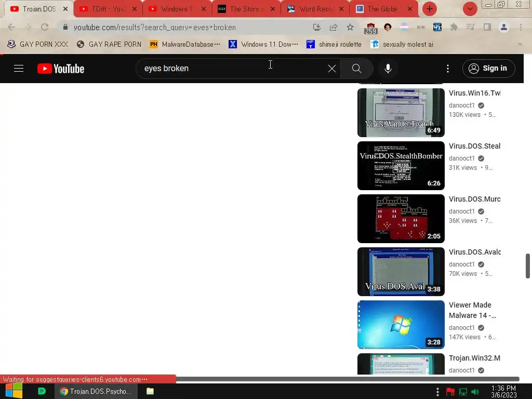The height and width of the screenshot is (399, 532).
Task: Open the Virus.Win16.Twitch video thumbnail
Action: [401, 113]
